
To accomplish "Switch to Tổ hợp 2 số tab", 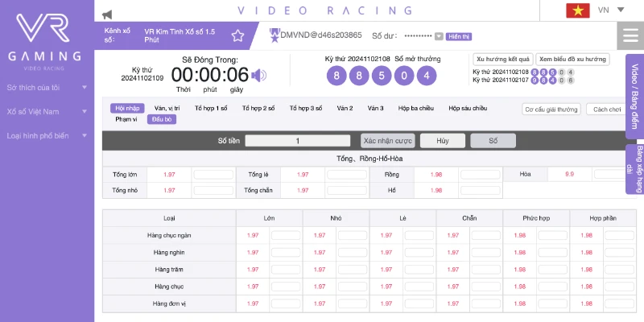I will (258, 108).
